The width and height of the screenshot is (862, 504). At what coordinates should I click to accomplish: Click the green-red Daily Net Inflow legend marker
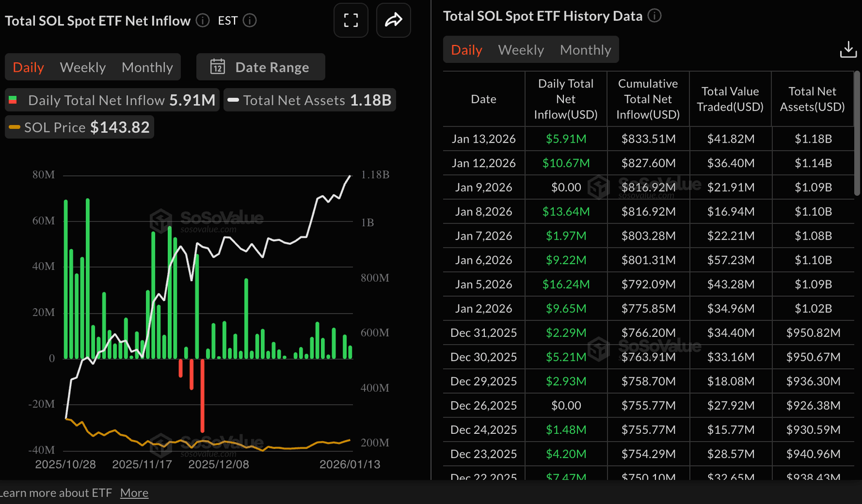tap(13, 100)
